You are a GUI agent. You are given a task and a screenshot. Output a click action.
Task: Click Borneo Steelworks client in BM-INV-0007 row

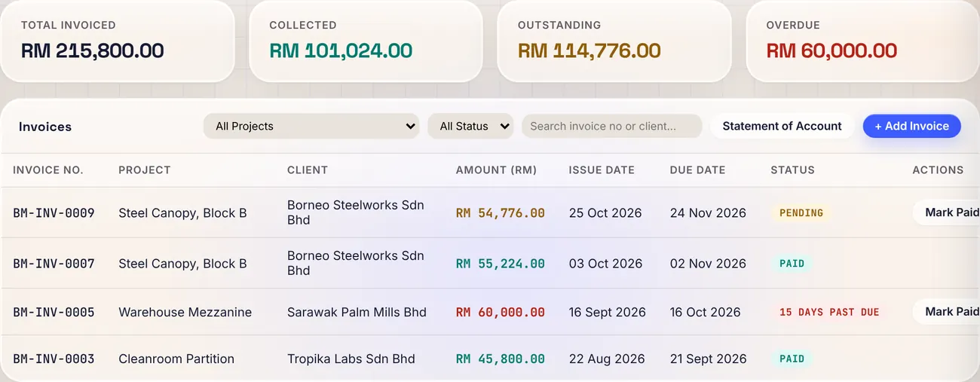click(356, 263)
